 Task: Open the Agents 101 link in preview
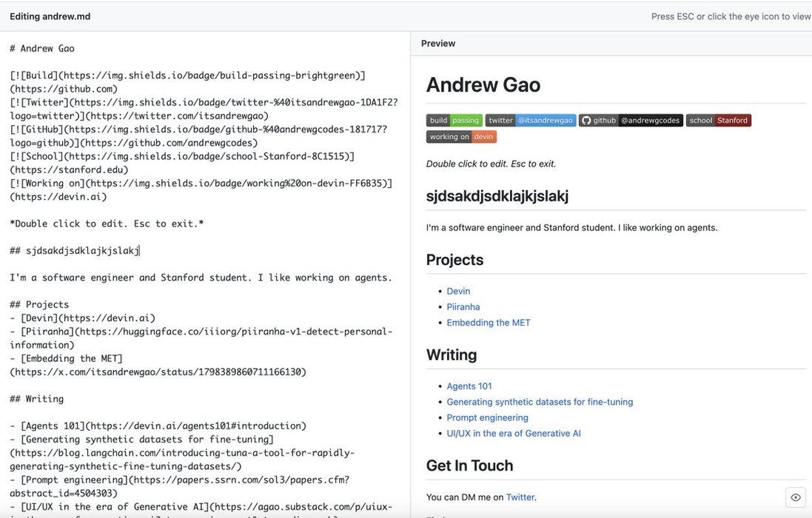[x=469, y=386]
